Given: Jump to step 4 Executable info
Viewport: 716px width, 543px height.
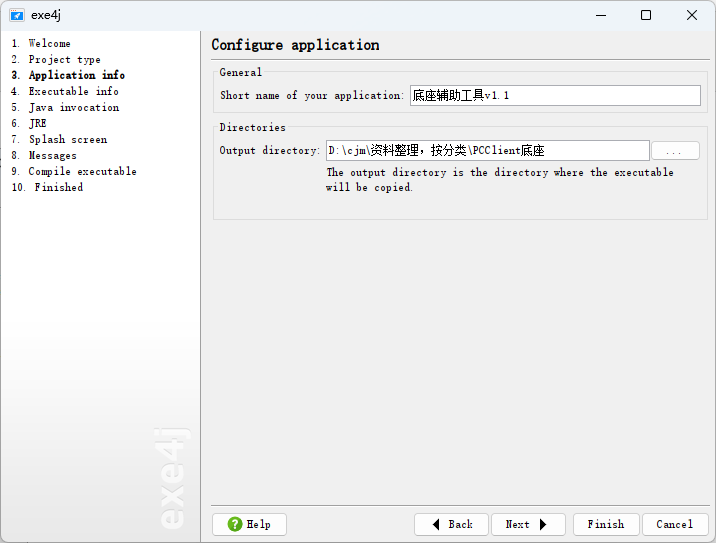Looking at the screenshot, I should 65,91.
